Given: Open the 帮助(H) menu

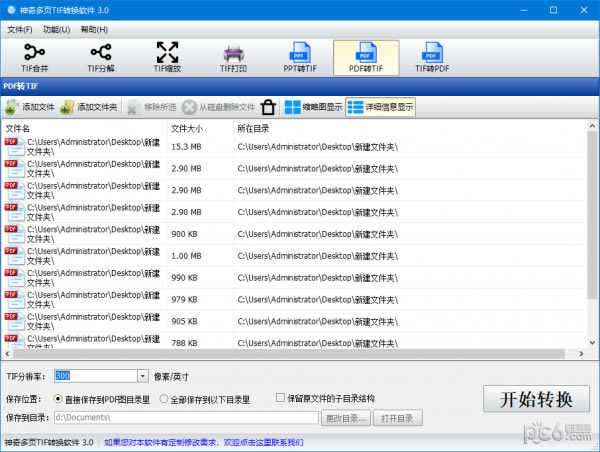Looking at the screenshot, I should click(94, 29).
